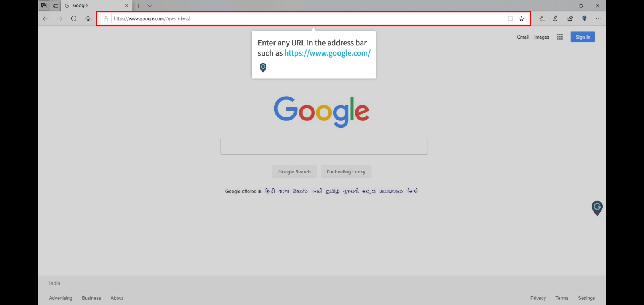
Task: Open the Advertising footer link
Action: (60, 298)
